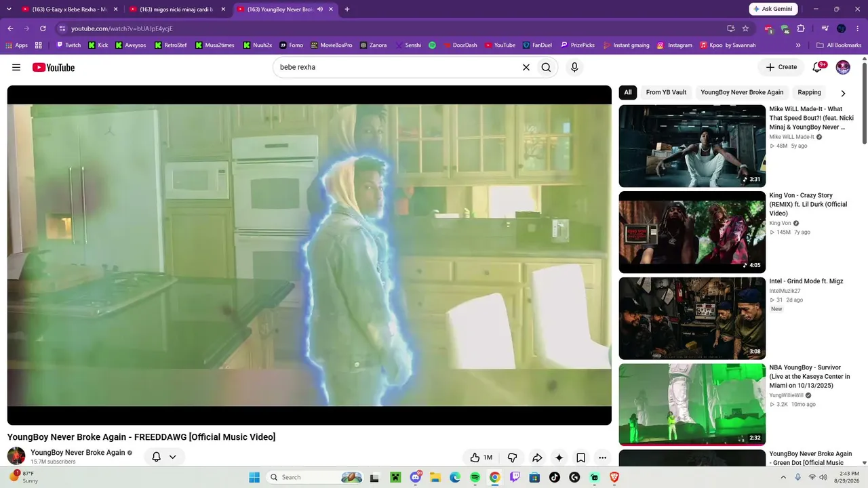The image size is (868, 488).
Task: Select YoungBoy Never Broke Again chip
Action: (742, 93)
